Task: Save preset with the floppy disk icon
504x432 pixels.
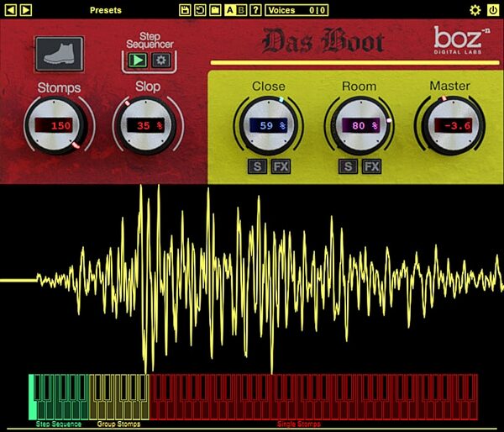Action: pyautogui.click(x=185, y=10)
